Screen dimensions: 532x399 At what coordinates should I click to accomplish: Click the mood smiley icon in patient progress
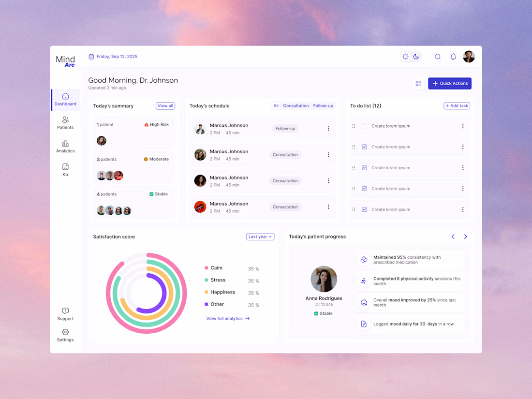click(x=364, y=303)
